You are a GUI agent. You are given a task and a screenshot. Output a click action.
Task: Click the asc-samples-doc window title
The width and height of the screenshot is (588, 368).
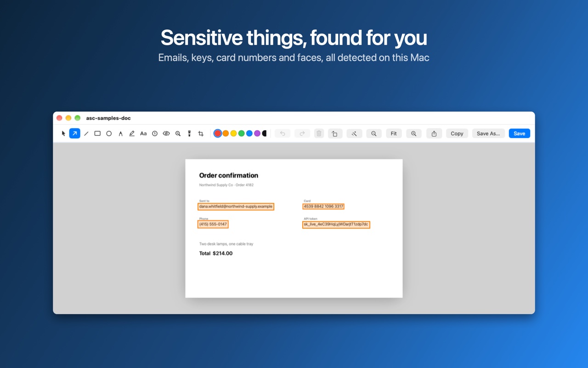click(108, 118)
